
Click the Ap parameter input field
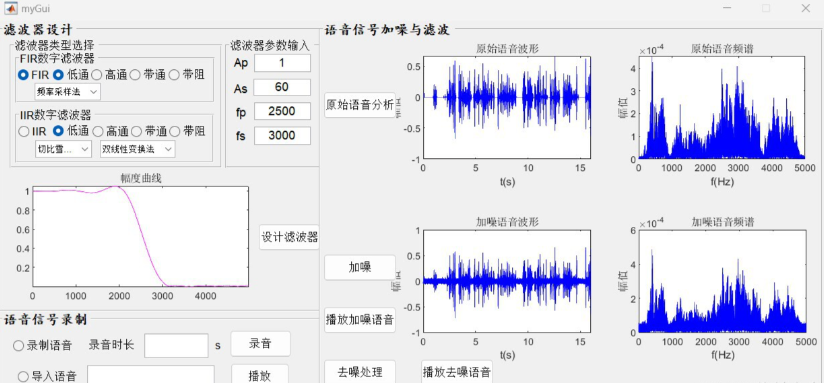coord(282,63)
